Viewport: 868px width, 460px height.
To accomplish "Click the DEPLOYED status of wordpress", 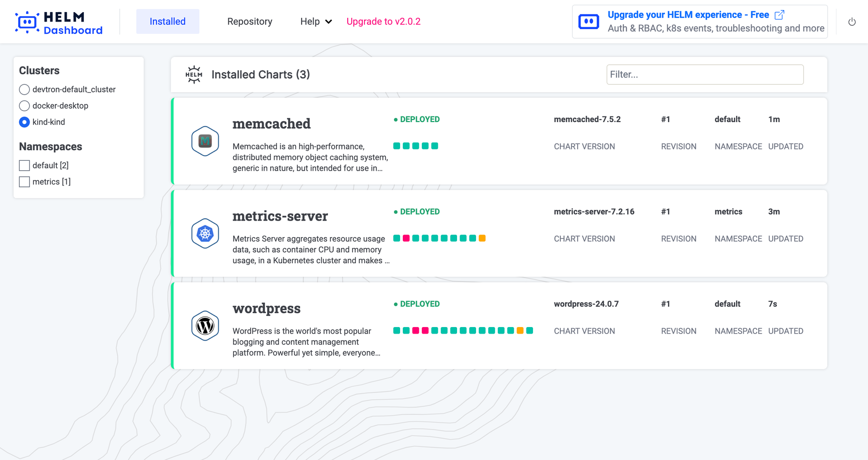I will coord(417,304).
